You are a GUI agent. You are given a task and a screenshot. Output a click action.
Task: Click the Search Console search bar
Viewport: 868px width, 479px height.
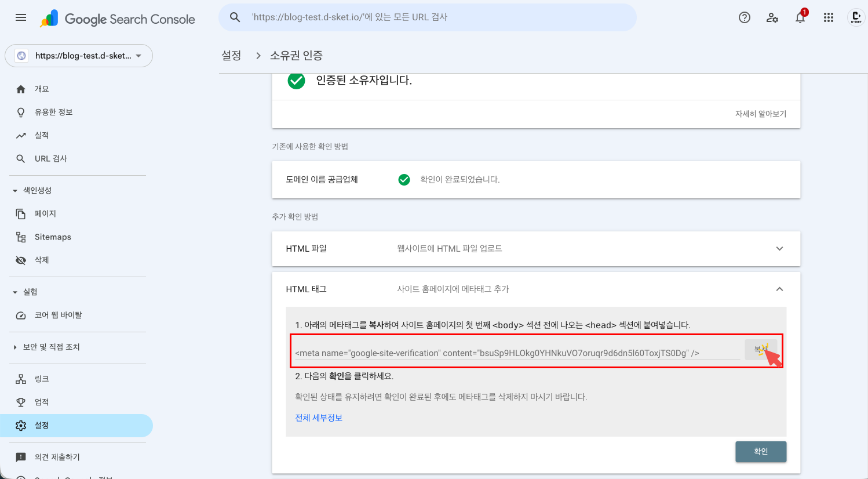click(427, 17)
